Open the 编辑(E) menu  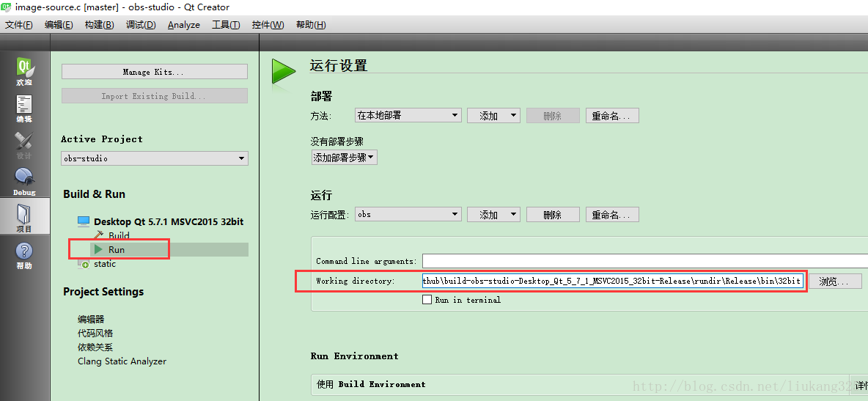point(59,25)
